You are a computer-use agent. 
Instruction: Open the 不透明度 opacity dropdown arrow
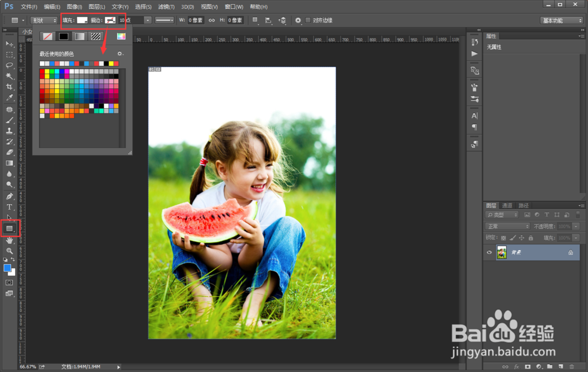point(576,227)
